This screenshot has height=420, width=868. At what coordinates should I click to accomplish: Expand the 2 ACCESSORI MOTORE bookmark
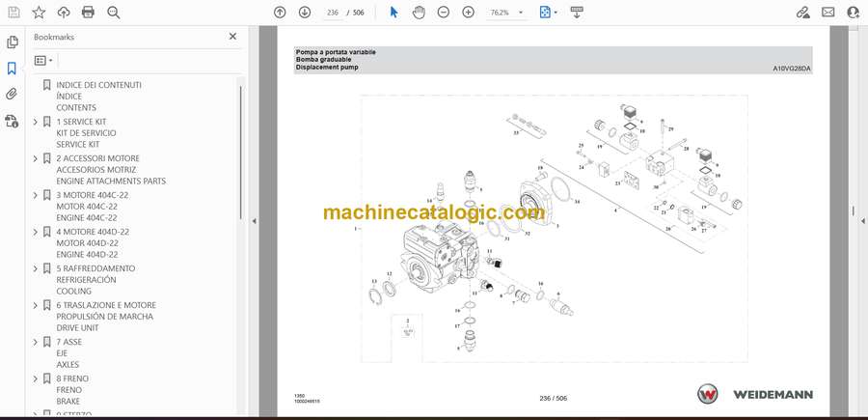[36, 158]
